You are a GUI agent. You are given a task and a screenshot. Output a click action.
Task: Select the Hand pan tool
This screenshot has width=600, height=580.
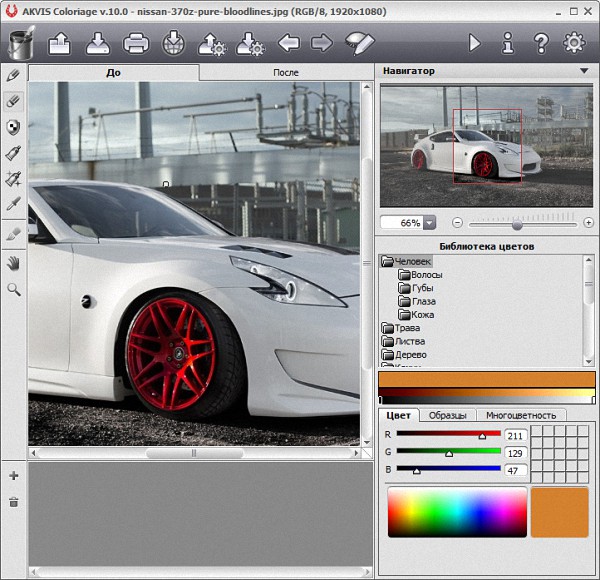pos(14,263)
